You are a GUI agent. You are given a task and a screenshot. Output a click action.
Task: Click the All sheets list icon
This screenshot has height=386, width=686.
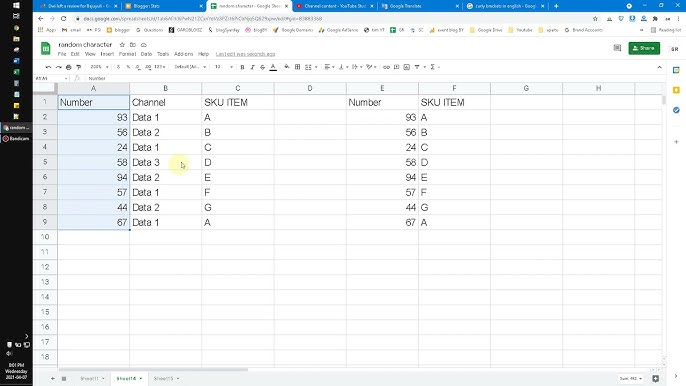64,379
